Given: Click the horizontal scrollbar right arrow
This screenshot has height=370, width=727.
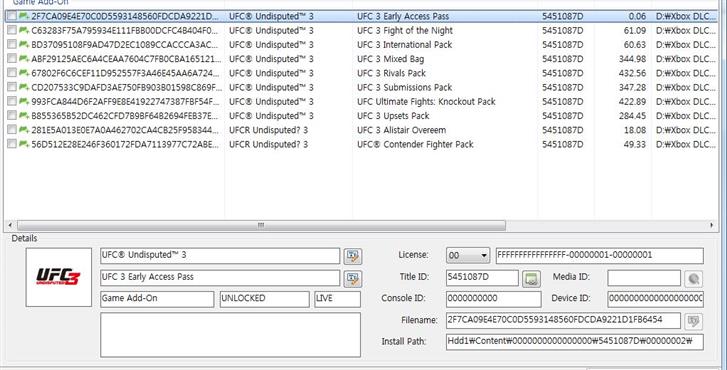Looking at the screenshot, I should click(x=712, y=225).
